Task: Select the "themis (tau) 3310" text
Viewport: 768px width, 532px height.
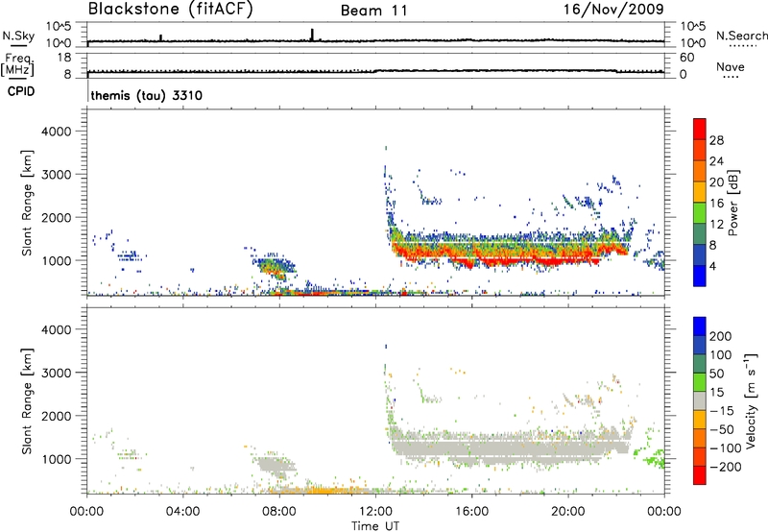Action: 147,95
